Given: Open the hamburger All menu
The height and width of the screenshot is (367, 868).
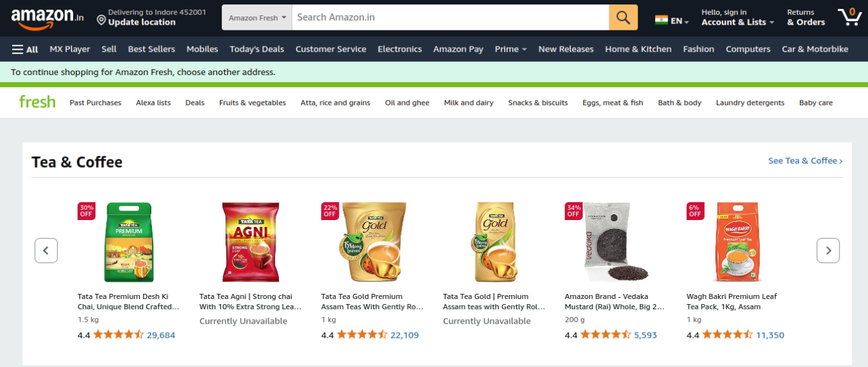Looking at the screenshot, I should click(25, 49).
